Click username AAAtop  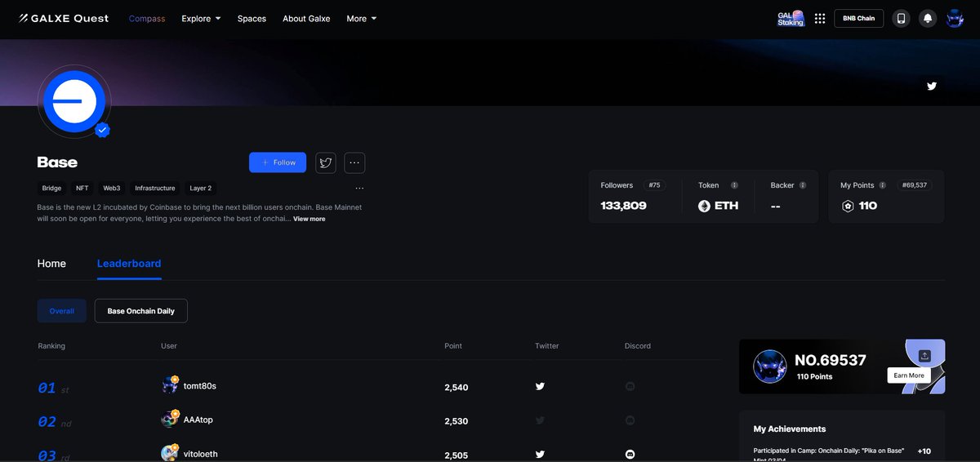click(x=198, y=420)
